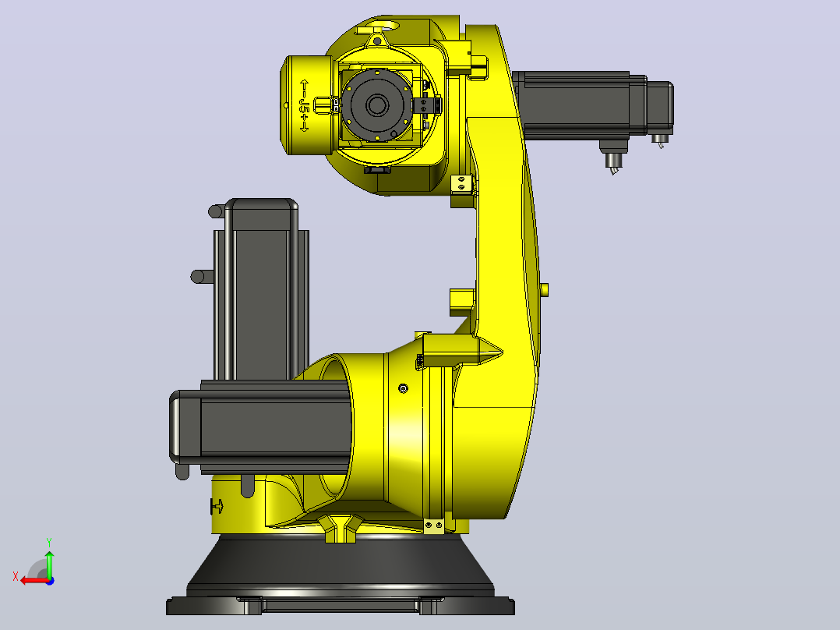The width and height of the screenshot is (840, 630).
Task: Click the red X axis arrow of triad
Action: pyautogui.click(x=34, y=581)
